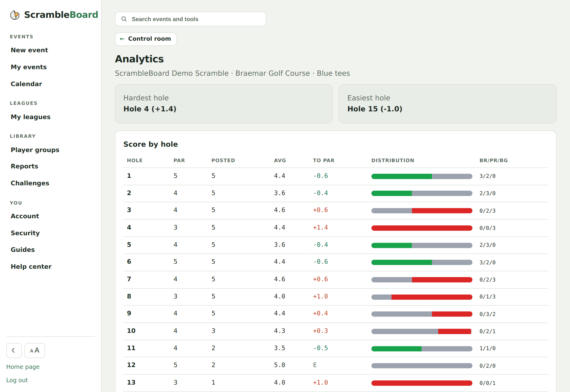Click the TO PAR column header
This screenshot has height=392, width=570.
324,160
